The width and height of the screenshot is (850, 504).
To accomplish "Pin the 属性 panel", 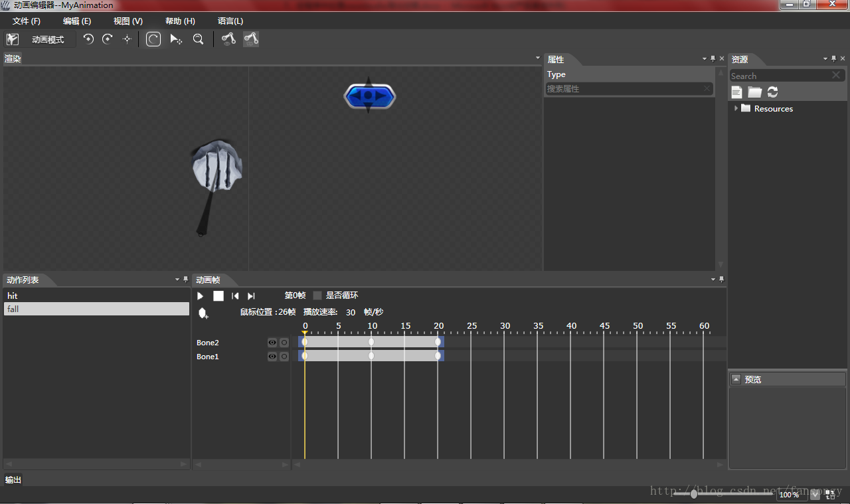I will point(713,58).
